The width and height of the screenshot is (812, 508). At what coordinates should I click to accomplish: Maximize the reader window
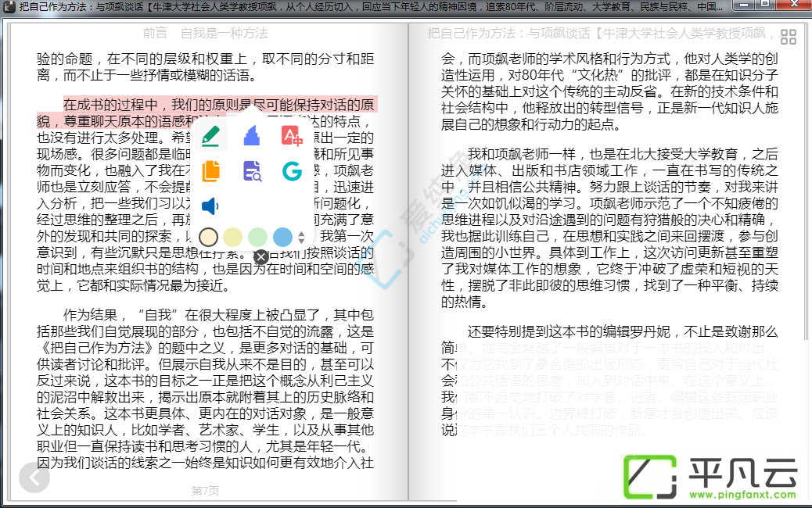(765, 5)
